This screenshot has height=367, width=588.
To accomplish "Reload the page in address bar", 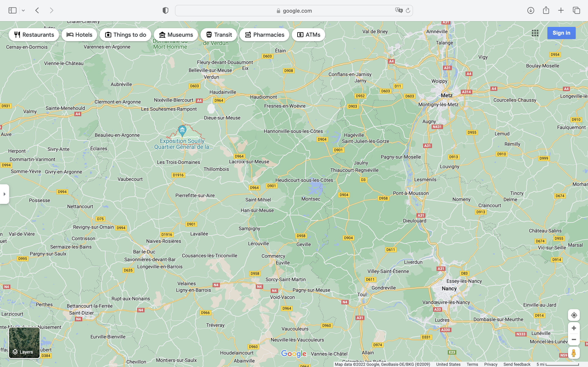I will pos(408,10).
